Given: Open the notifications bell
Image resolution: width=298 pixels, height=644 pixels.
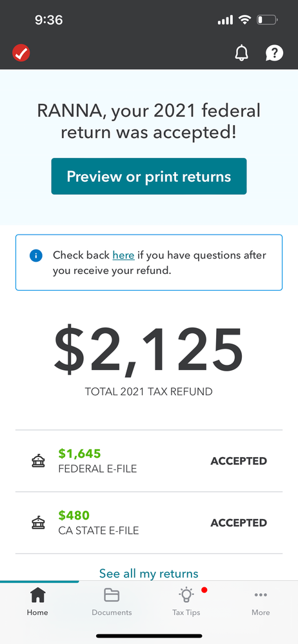Looking at the screenshot, I should 242,53.
